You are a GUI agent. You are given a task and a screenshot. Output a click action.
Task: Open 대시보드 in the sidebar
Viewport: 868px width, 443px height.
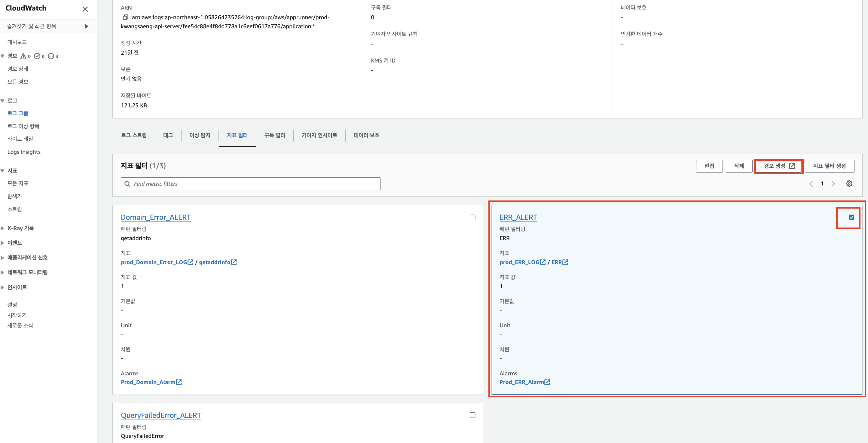tap(17, 42)
